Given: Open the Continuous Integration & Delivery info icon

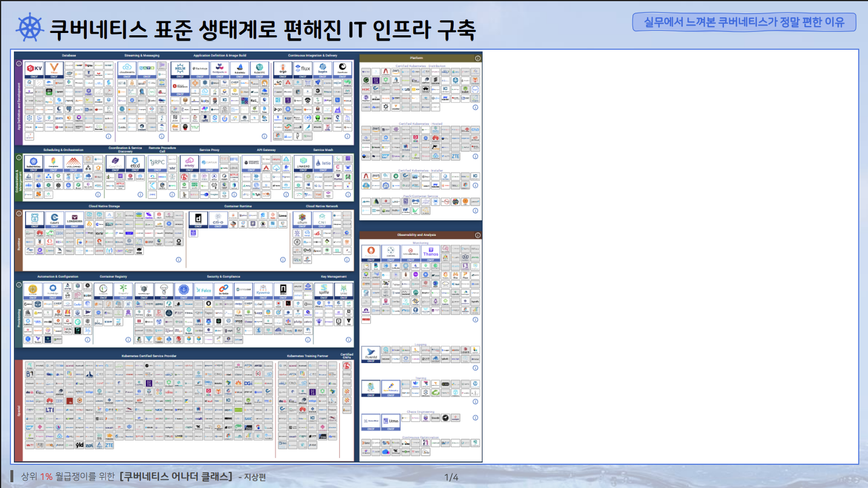Looking at the screenshot, I should [x=348, y=136].
